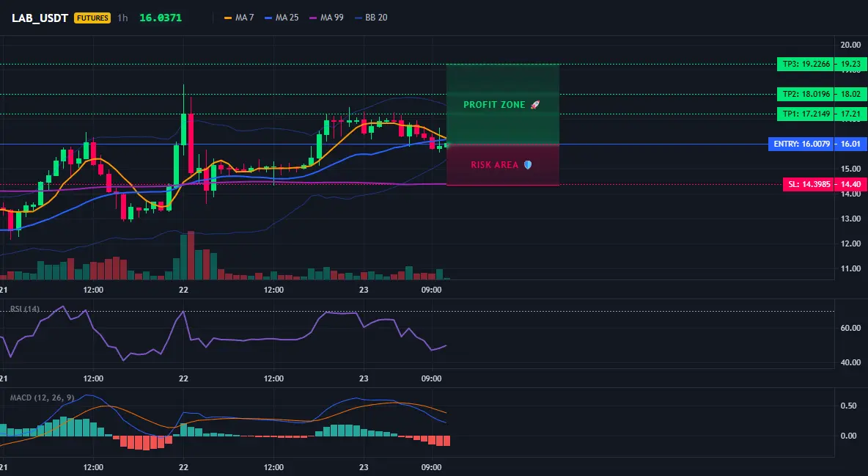
Task: Click the RSI (14) indicator label
Action: click(x=25, y=309)
